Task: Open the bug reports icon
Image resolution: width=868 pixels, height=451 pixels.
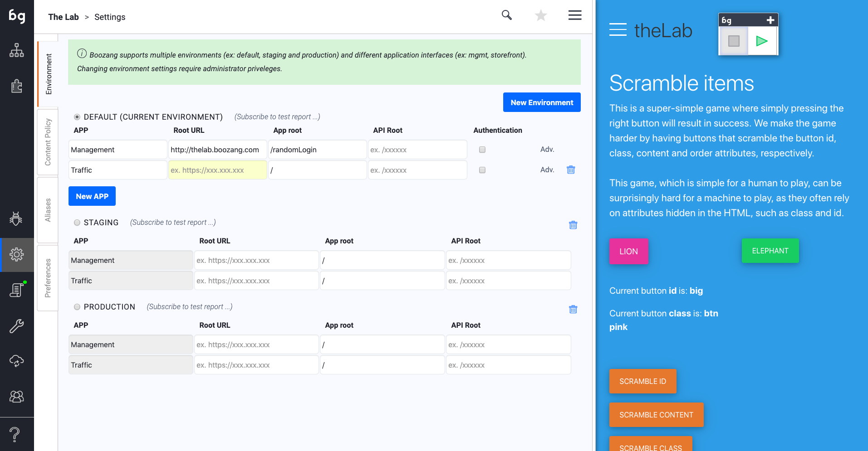Action: pos(16,218)
